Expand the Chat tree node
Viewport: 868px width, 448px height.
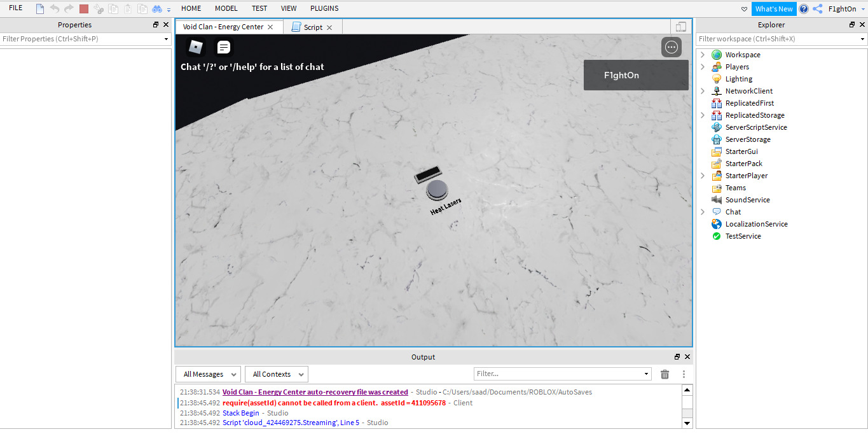click(x=703, y=212)
